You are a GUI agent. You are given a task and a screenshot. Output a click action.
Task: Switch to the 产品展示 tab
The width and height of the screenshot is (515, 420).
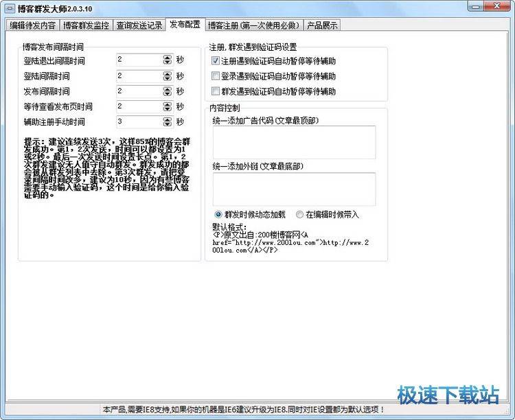click(322, 25)
